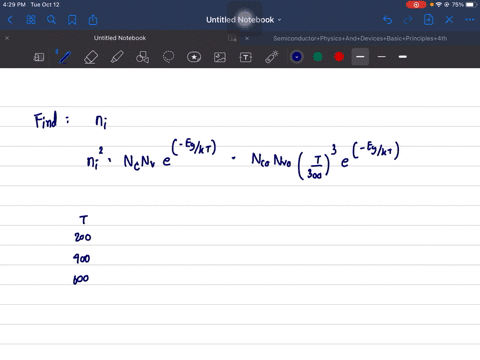Image resolution: width=480 pixels, height=360 pixels.
Task: Open the three-dot more menu
Action: 470,20
